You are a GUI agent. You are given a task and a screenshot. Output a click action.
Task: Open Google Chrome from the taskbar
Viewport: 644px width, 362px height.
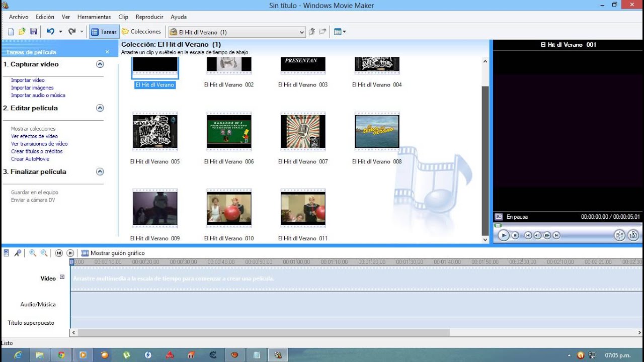[x=61, y=355]
